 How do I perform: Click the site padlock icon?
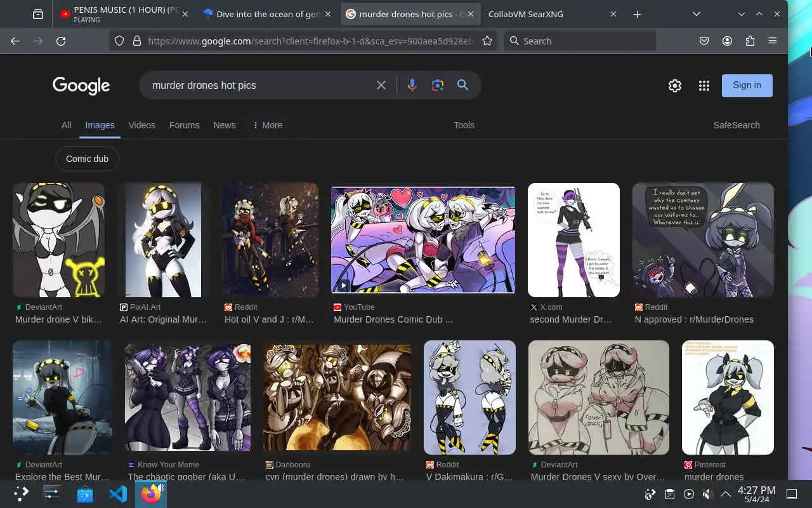tap(136, 41)
